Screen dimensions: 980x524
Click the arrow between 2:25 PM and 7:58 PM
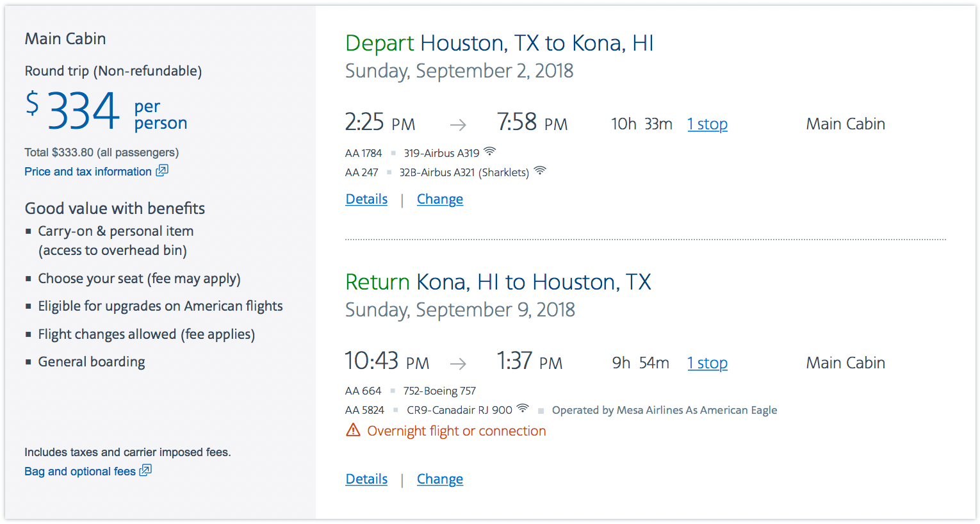[x=458, y=124]
